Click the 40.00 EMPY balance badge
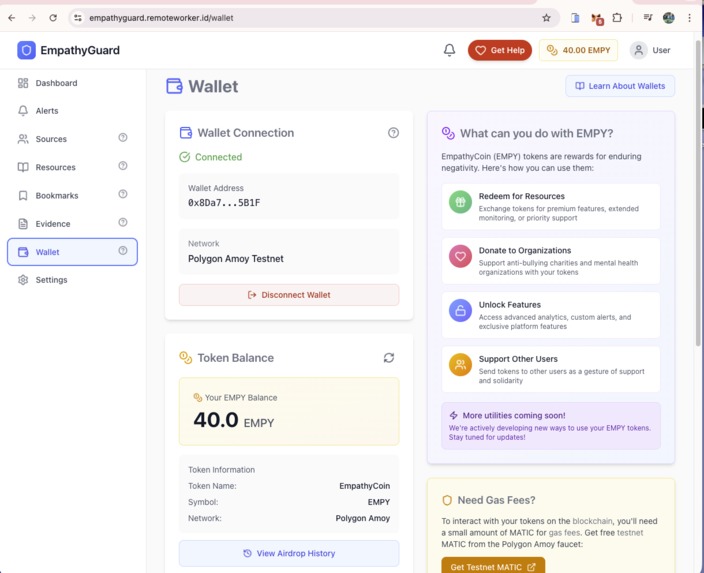This screenshot has width=704, height=573. pyautogui.click(x=578, y=50)
